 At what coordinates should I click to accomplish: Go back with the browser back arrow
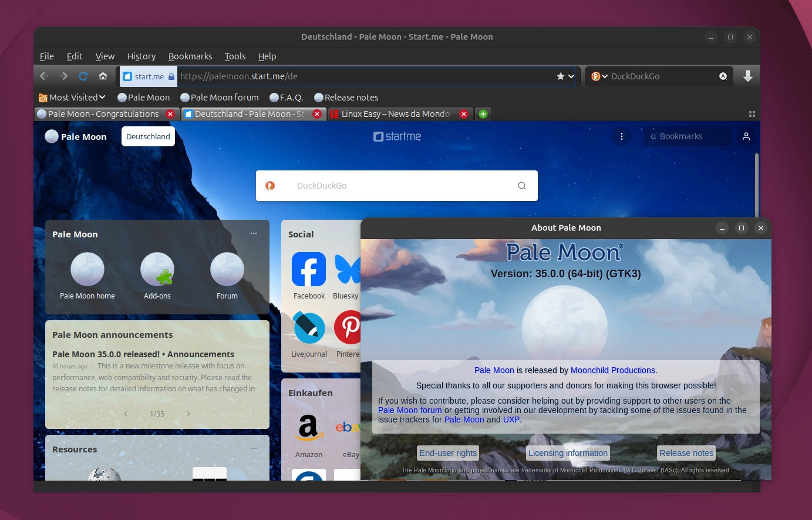(44, 76)
